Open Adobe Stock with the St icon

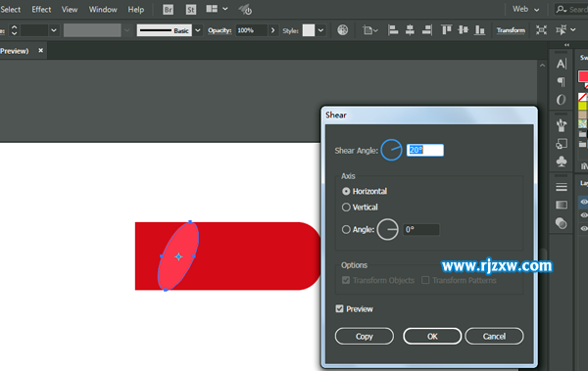(x=191, y=10)
